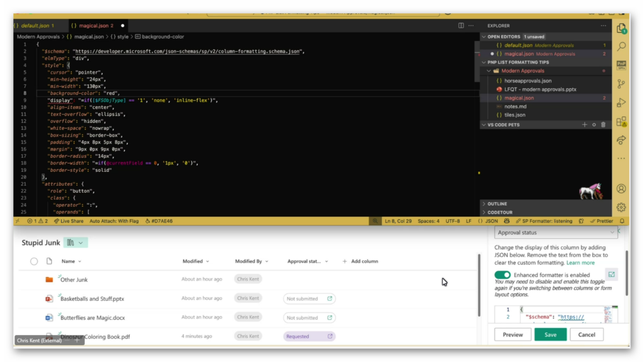This screenshot has height=362, width=644.
Task: Collapse the Modern Approvals folder
Action: click(x=488, y=71)
